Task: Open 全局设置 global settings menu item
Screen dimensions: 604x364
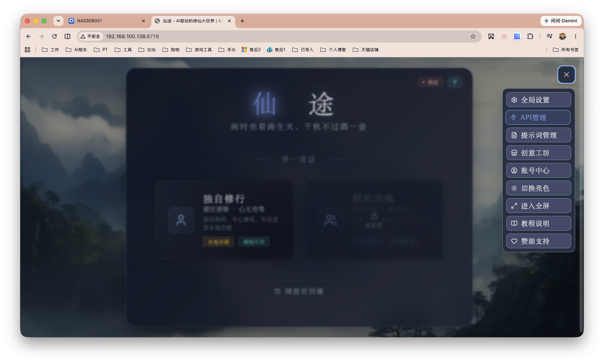Action: pos(538,100)
